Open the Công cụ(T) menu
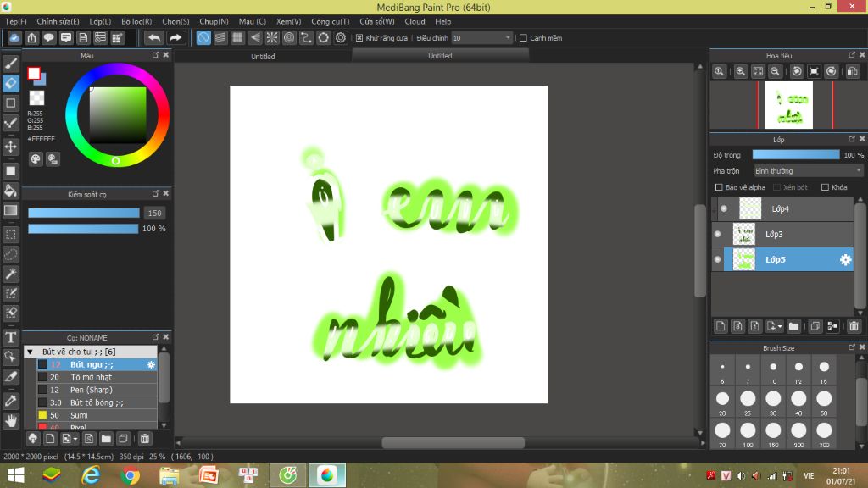Viewport: 868px width, 488px height. (330, 21)
